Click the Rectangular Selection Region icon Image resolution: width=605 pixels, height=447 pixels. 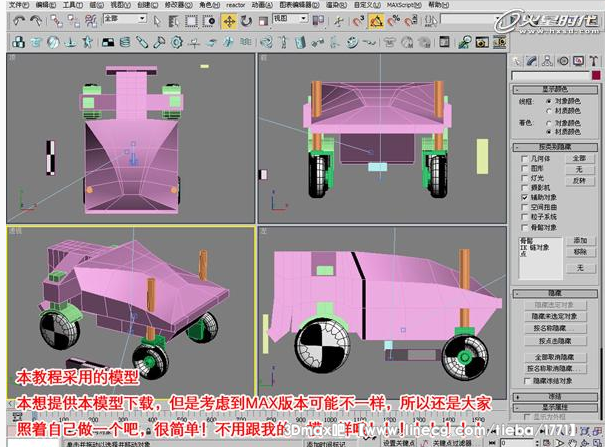[191, 21]
